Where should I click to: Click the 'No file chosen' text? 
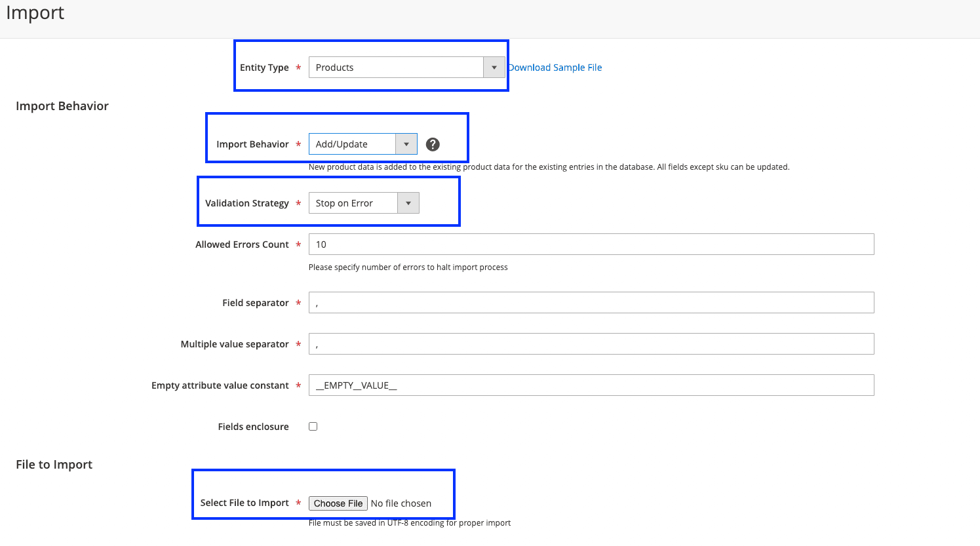point(401,503)
